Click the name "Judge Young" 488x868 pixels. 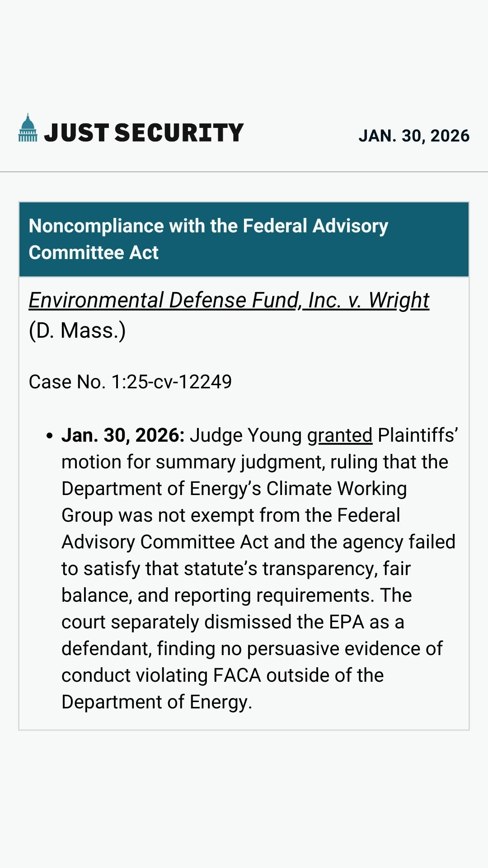click(x=245, y=435)
